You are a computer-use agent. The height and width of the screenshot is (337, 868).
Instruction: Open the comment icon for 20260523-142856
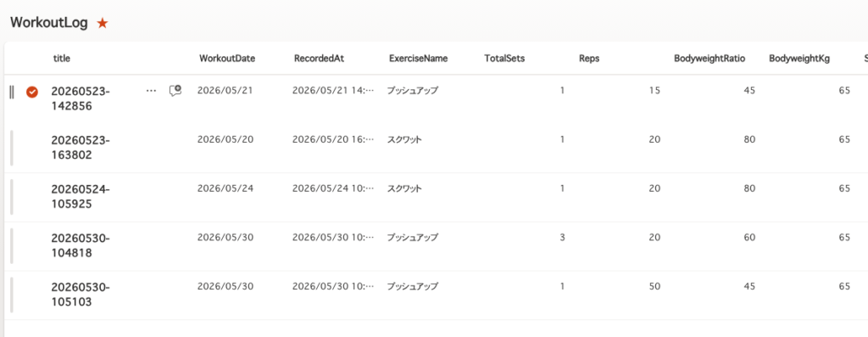[x=175, y=90]
